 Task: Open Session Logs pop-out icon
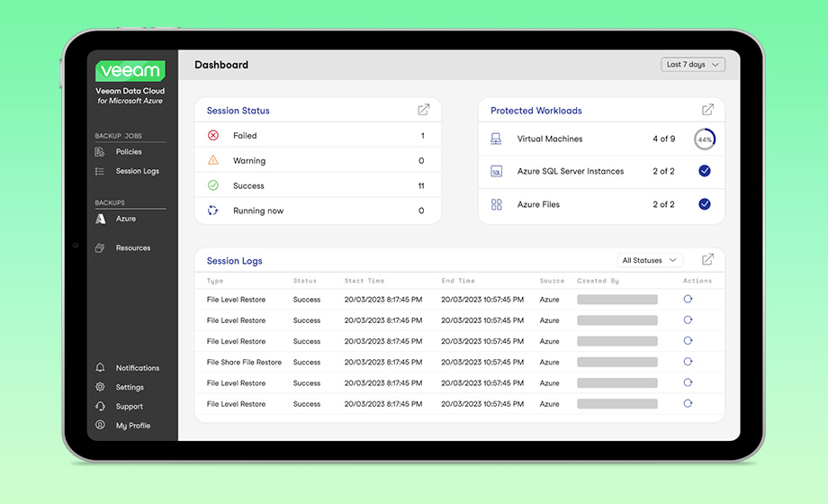click(x=707, y=259)
